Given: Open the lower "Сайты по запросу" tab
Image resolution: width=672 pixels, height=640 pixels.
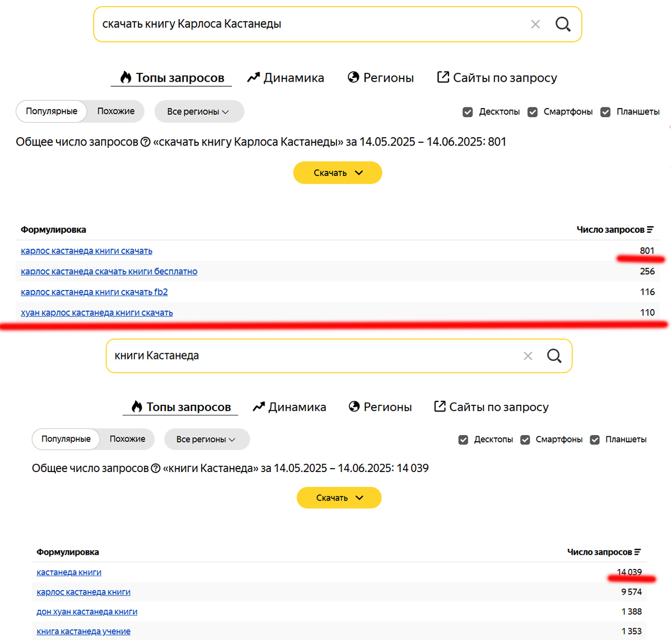Looking at the screenshot, I should [492, 407].
